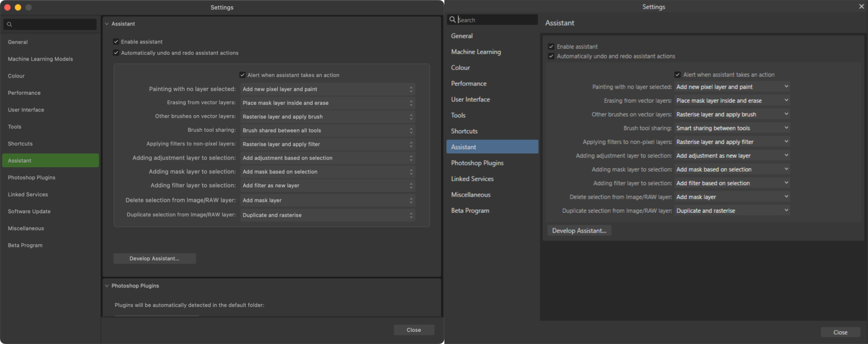Uncheck Automatically undo and redo assistant actions
Screen dimensions: 868x344
[115, 51]
